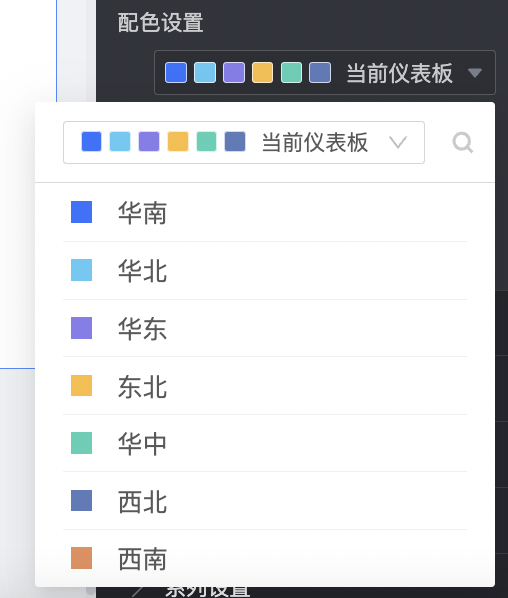The image size is (508, 598).
Task: Open the 西南 orange color swatch
Action: tap(81, 558)
